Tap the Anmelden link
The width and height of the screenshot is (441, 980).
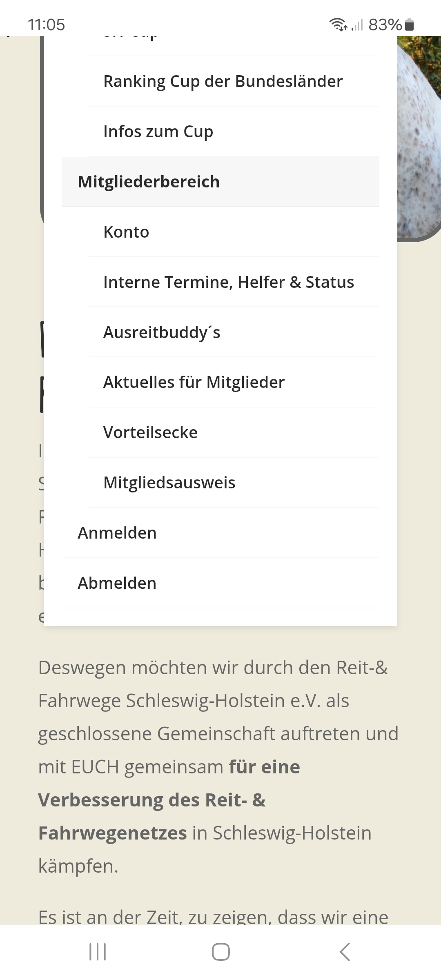point(117,533)
